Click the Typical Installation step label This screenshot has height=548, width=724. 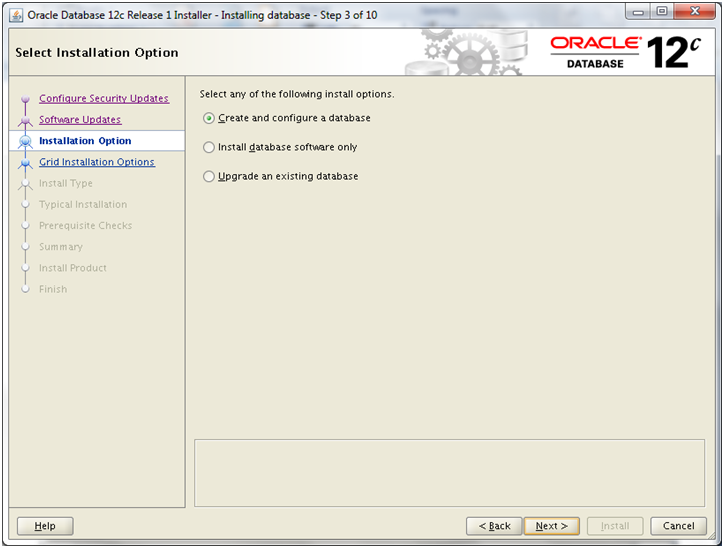coord(83,205)
